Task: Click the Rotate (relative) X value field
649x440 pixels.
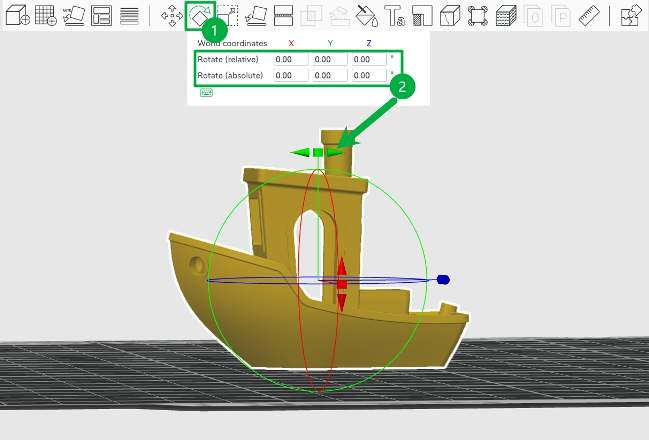Action: 291,59
